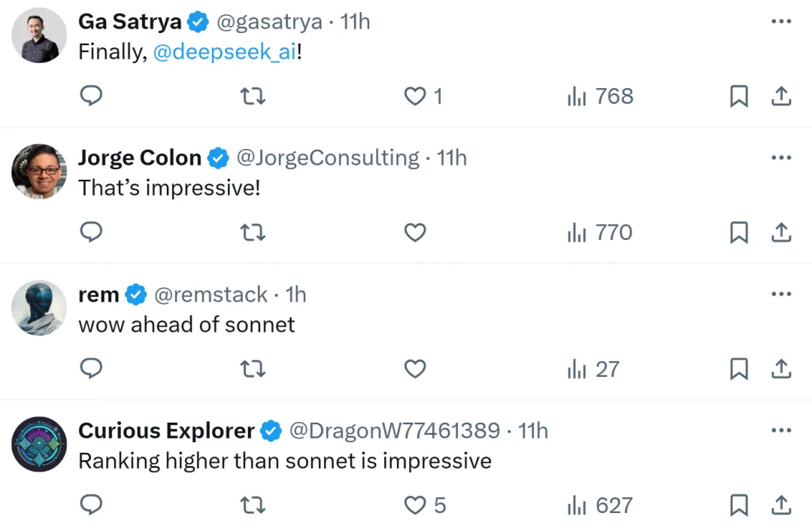Reply to Curious Explorer's tweet
The height and width of the screenshot is (531, 812).
pos(91,505)
